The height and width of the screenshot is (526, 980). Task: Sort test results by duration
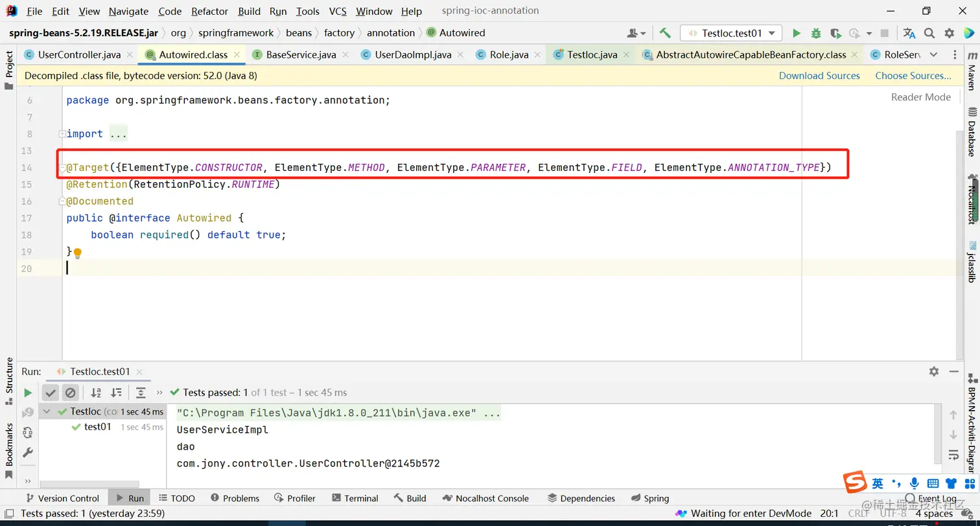tap(117, 393)
